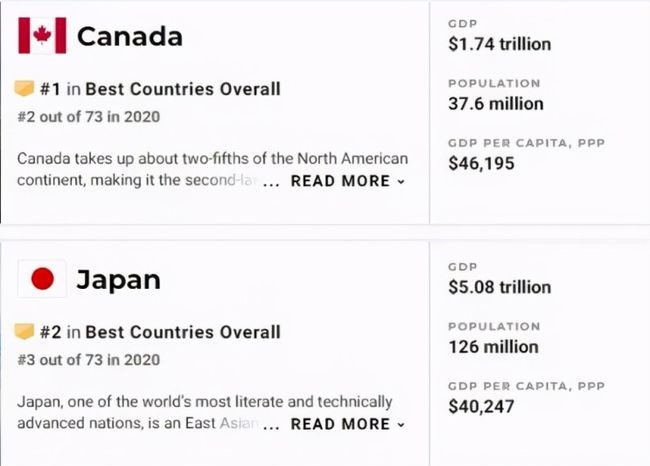Select Canada's GDP value $1.74 trillion
This screenshot has width=650, height=466.
(x=500, y=44)
